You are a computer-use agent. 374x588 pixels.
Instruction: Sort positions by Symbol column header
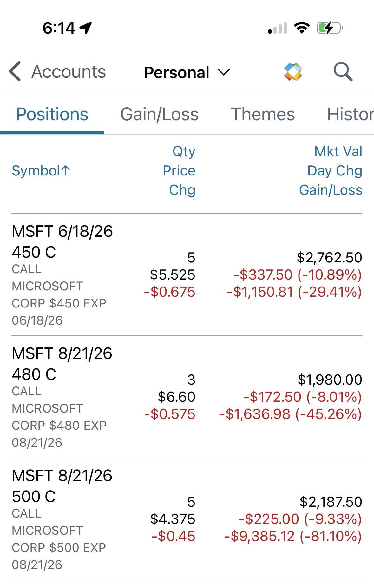41,171
